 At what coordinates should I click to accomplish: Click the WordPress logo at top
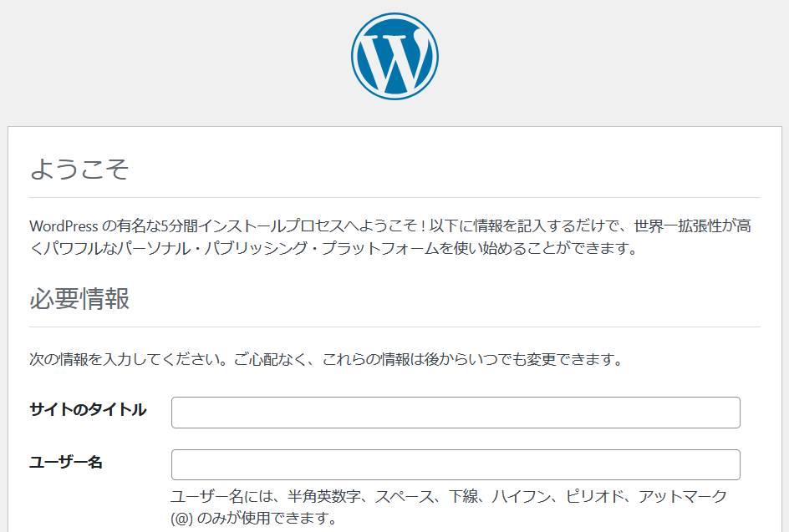click(394, 56)
